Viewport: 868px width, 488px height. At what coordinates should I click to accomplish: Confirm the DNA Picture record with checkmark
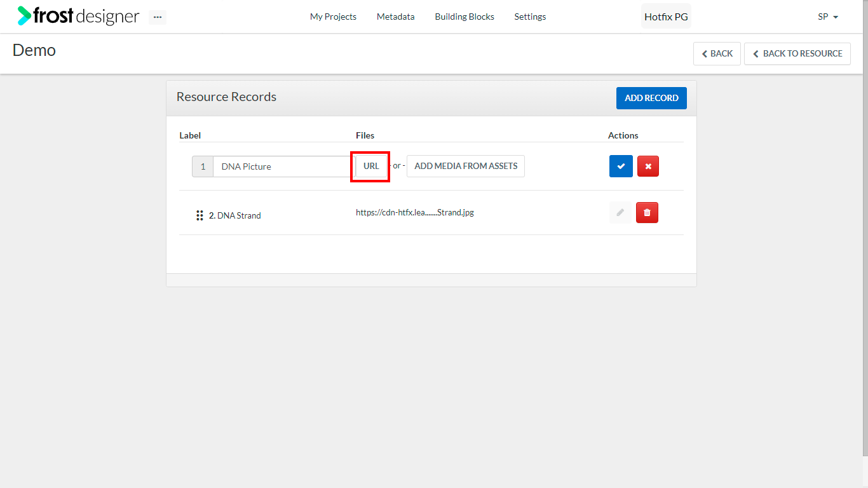click(621, 166)
